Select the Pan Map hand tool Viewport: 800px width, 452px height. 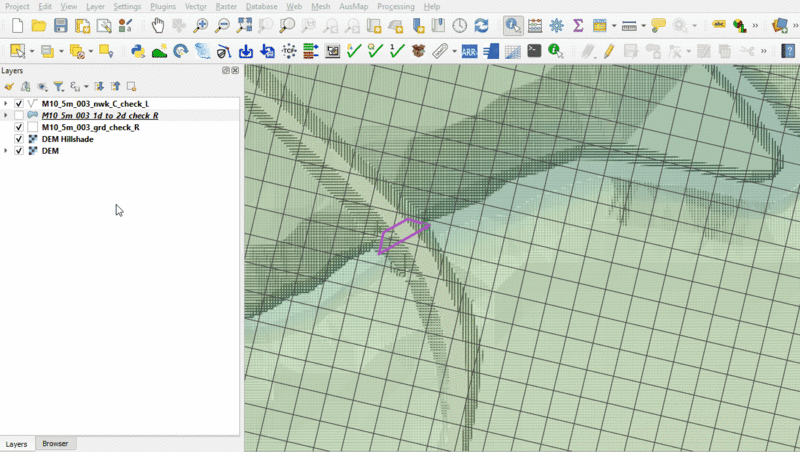158,25
